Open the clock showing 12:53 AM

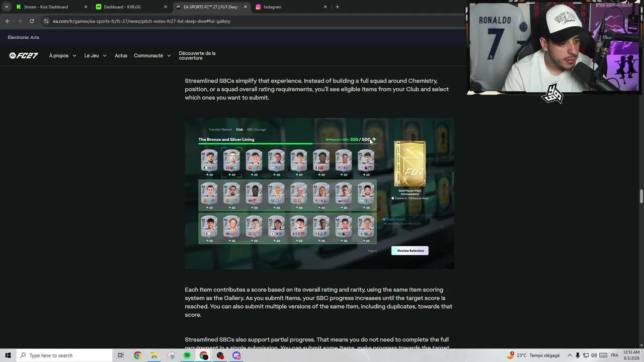coord(631,355)
